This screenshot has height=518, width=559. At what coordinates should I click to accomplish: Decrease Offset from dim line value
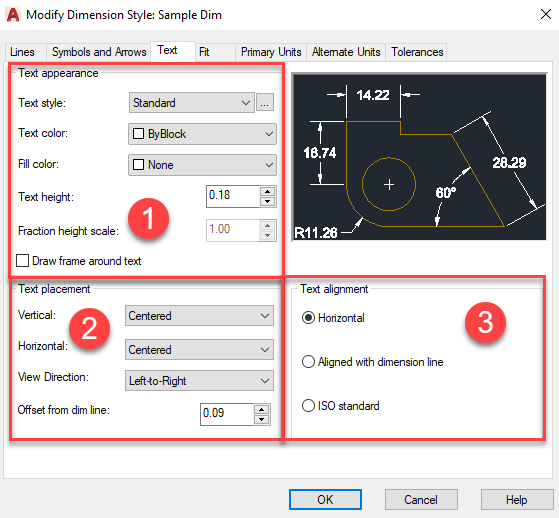coord(262,420)
